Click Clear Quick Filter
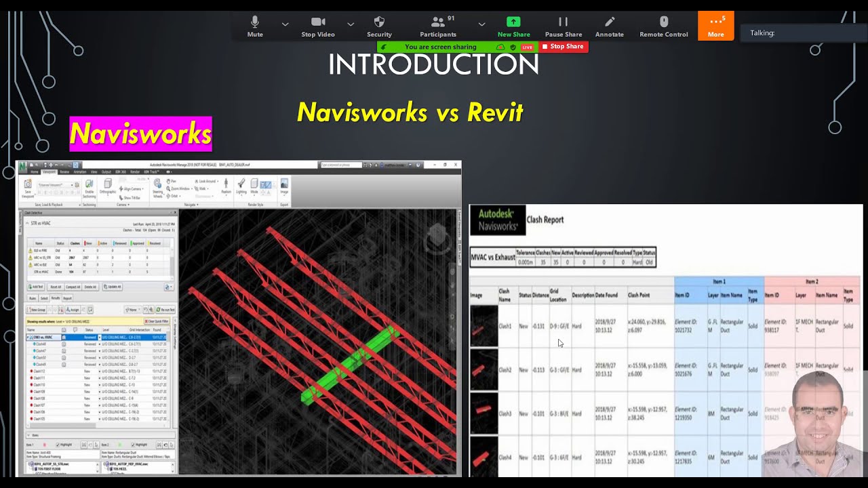868x488 pixels. coord(157,321)
